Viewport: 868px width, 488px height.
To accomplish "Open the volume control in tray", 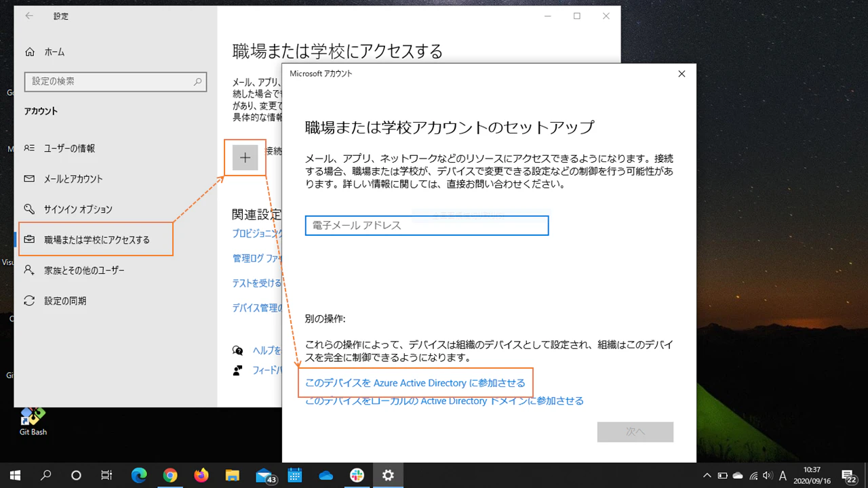I will pyautogui.click(x=768, y=475).
